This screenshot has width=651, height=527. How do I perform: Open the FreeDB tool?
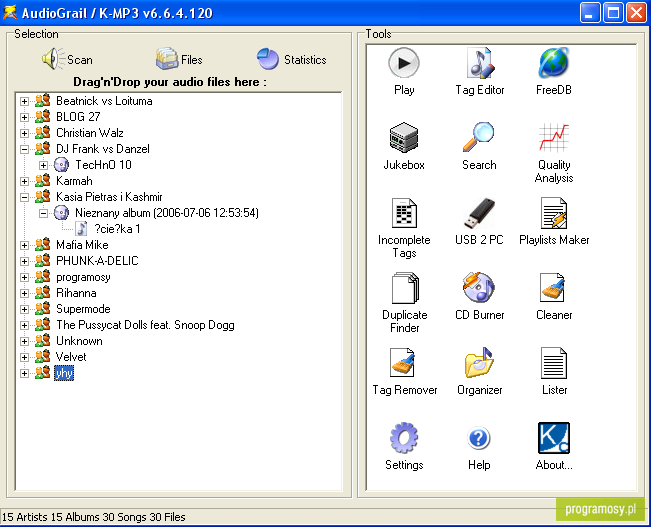554,71
